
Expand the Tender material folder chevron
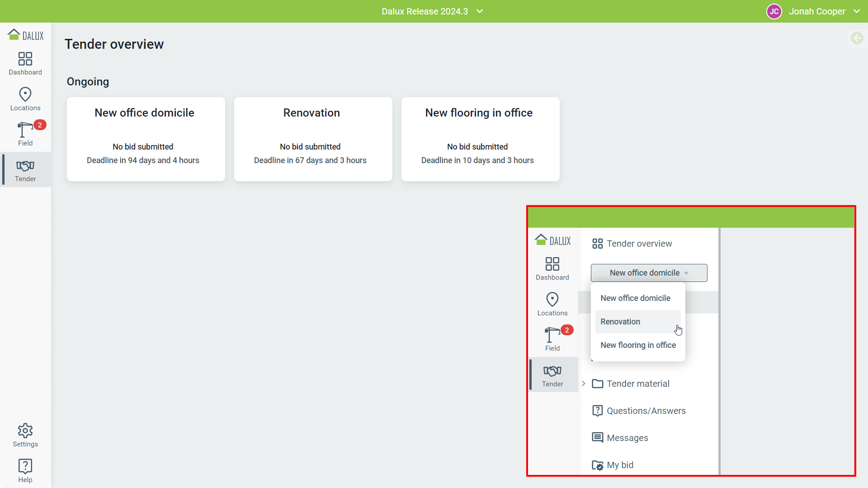584,384
